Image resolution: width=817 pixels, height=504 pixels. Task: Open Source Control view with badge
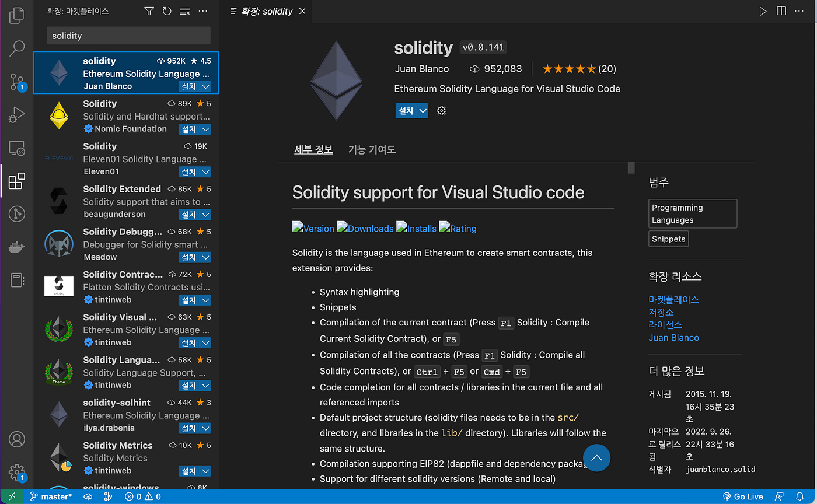point(17,82)
